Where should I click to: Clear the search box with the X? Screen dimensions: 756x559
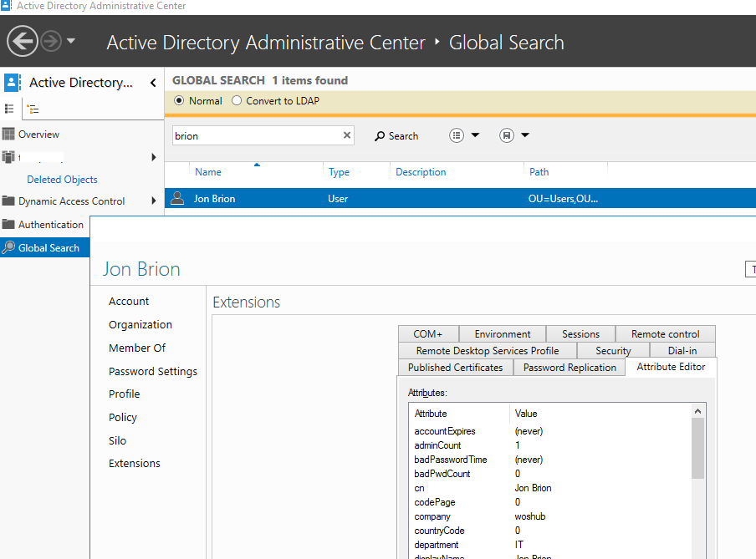click(x=346, y=135)
